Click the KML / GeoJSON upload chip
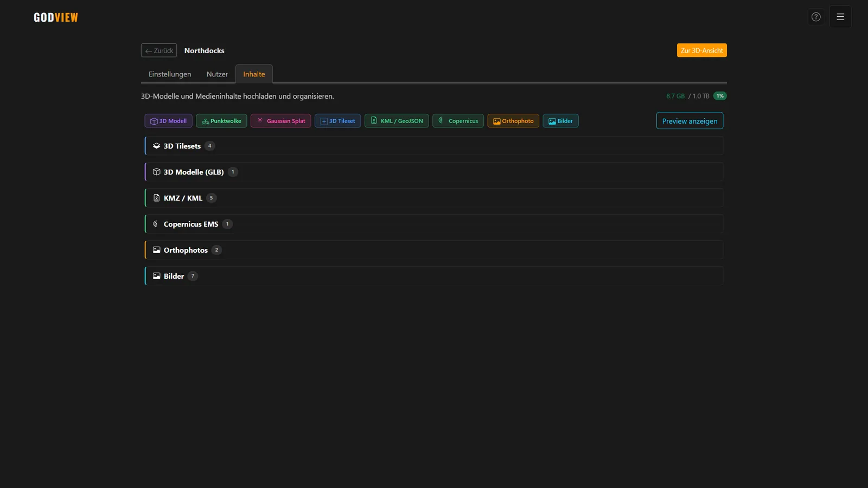868x488 pixels. pos(397,121)
